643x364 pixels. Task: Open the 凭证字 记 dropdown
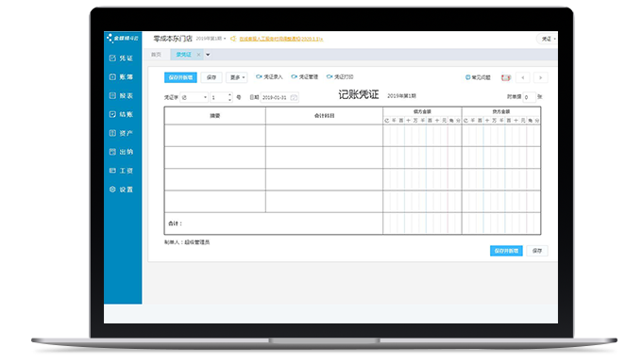pos(194,97)
